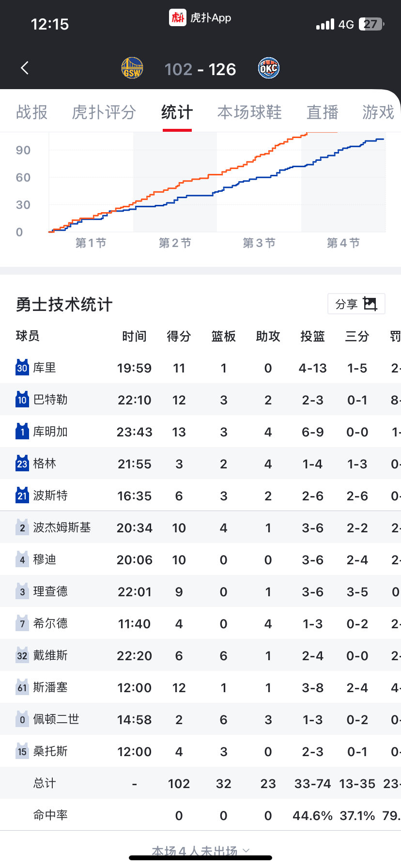This screenshot has height=868, width=401.
Task: Open the 虎扑评分 tab
Action: tap(104, 112)
